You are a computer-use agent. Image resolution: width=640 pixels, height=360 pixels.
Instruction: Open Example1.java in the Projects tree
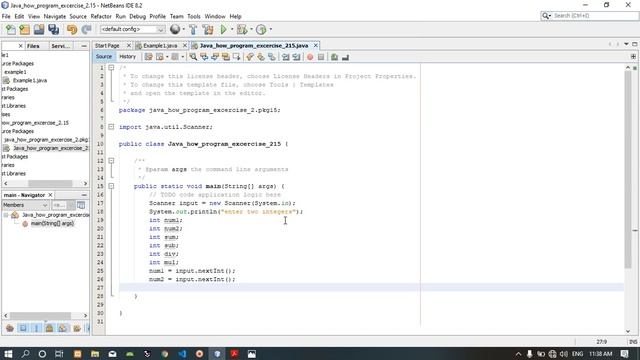point(29,80)
